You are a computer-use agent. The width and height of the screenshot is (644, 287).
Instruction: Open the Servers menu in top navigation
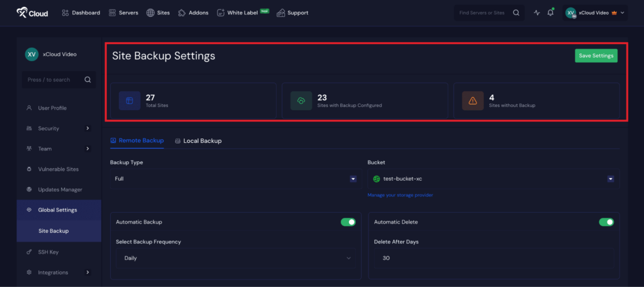123,13
